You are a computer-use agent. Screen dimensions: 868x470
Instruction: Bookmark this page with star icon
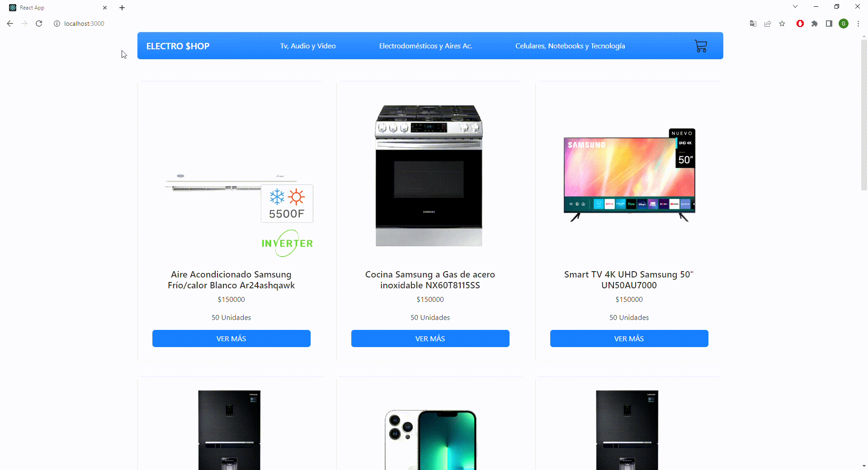782,23
